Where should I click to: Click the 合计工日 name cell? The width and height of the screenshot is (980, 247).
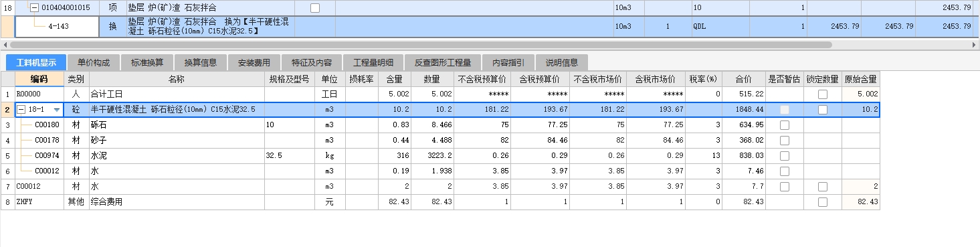pyautogui.click(x=177, y=94)
